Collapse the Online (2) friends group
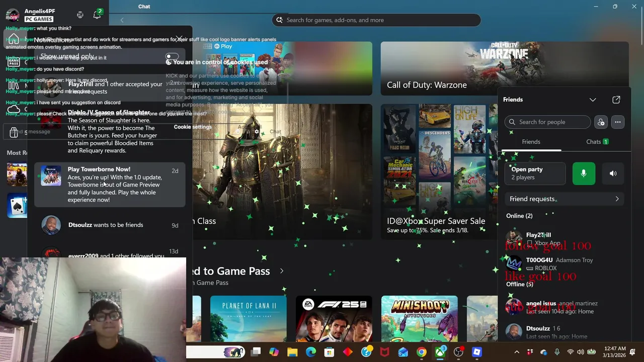Viewport: 644px width, 362px height. pos(519,216)
